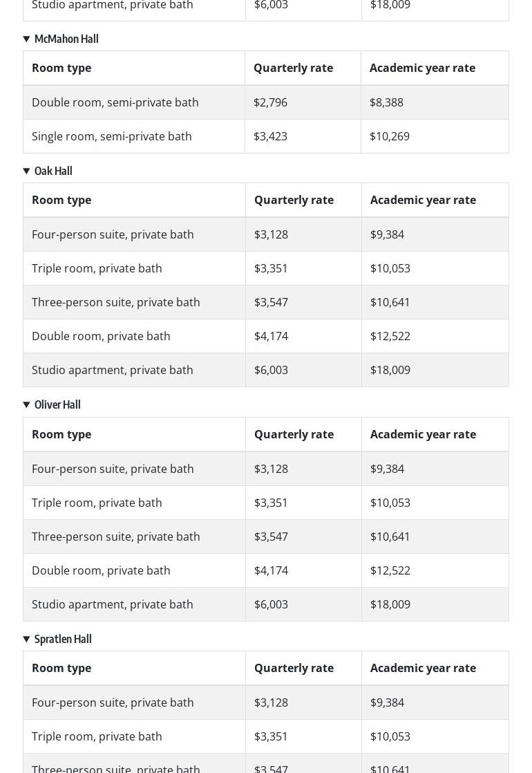Click McMahon Hall's Quarterly rate column header
The width and height of the screenshot is (532, 773).
click(293, 68)
